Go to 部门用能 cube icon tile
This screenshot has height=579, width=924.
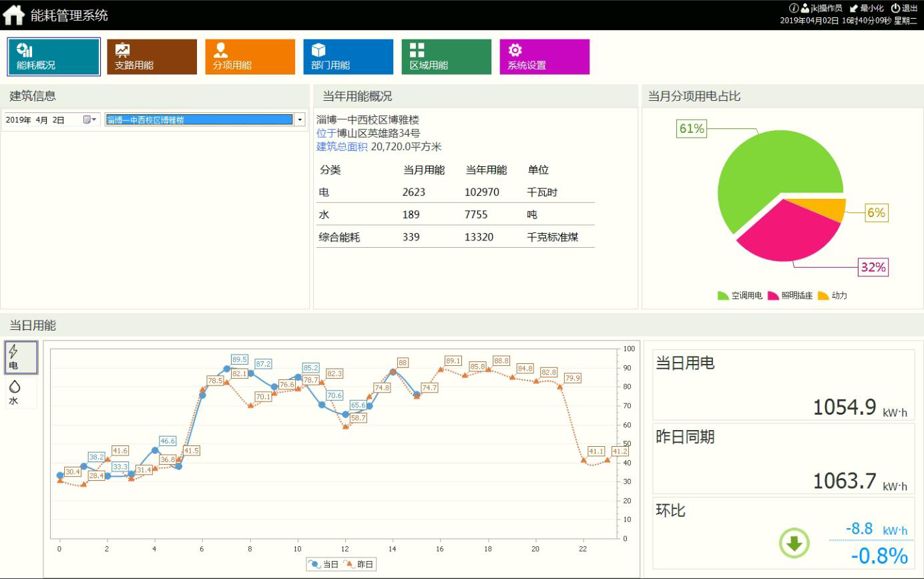coord(348,57)
